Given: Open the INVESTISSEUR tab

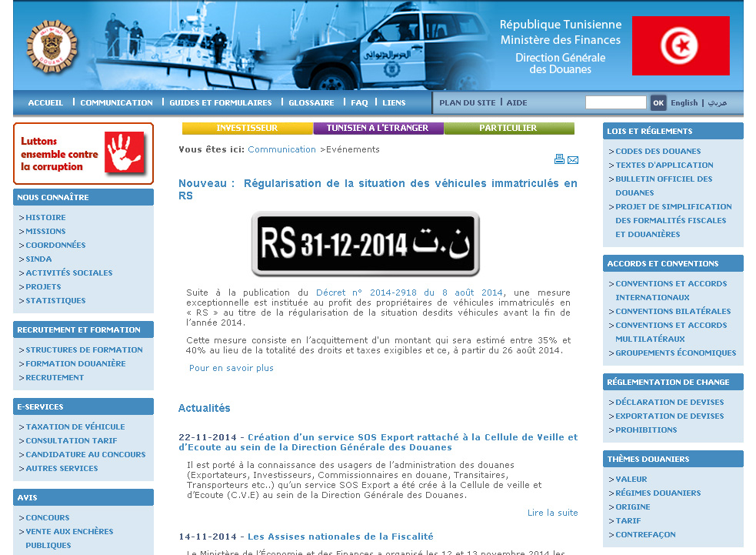Looking at the screenshot, I should coord(248,128).
